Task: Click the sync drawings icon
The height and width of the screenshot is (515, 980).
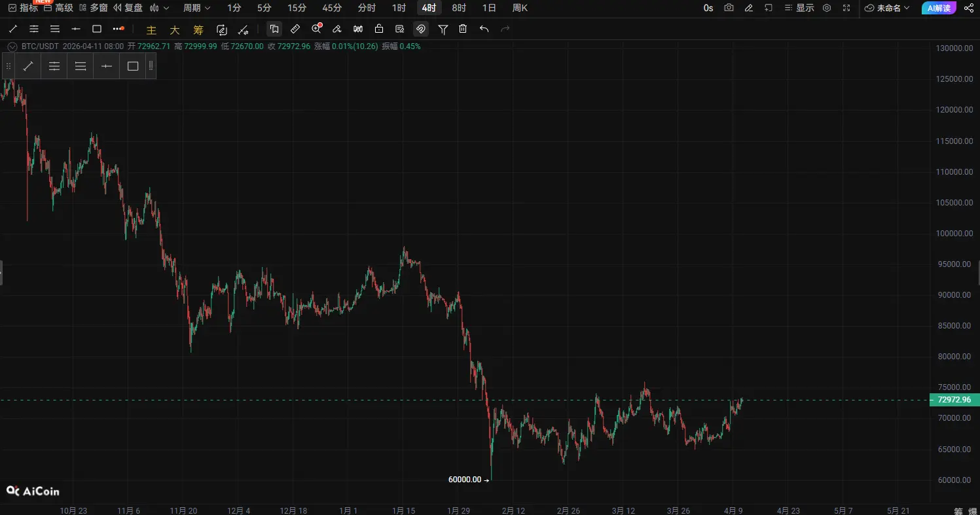Action: coord(222,29)
